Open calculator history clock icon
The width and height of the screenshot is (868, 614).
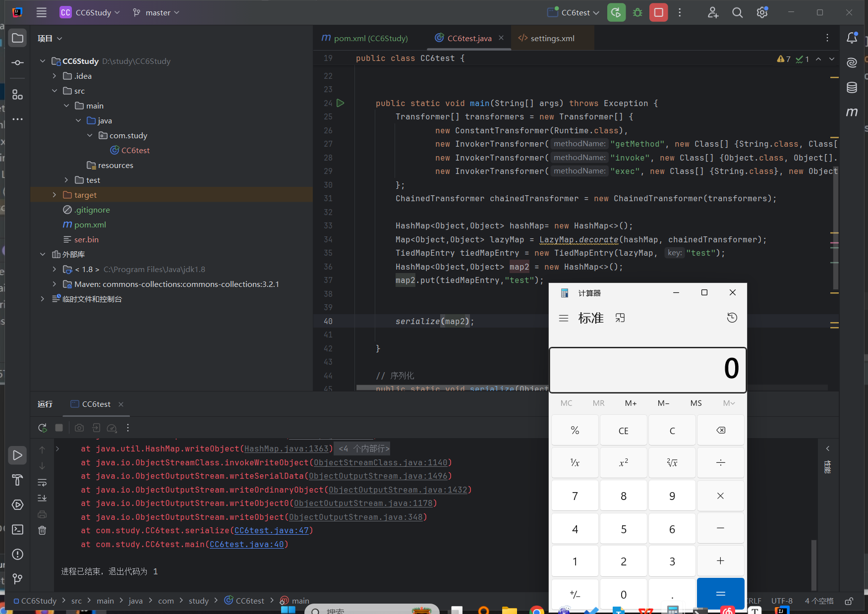(732, 318)
